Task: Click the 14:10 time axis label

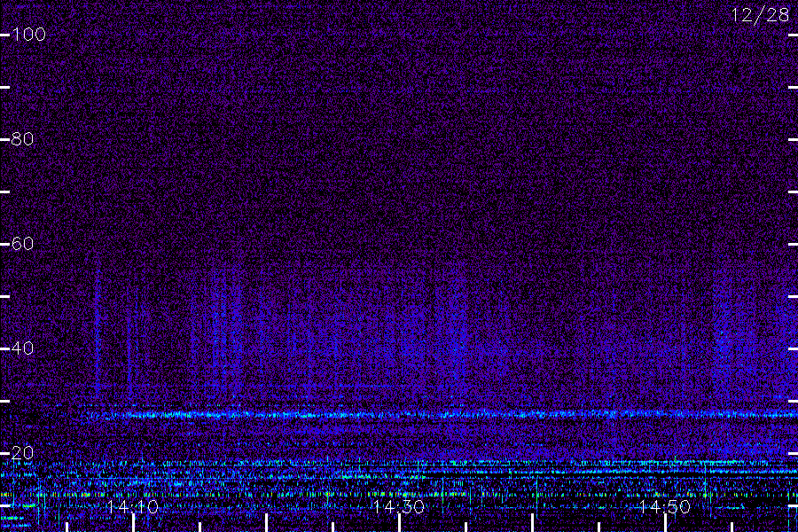Action: 133,506
